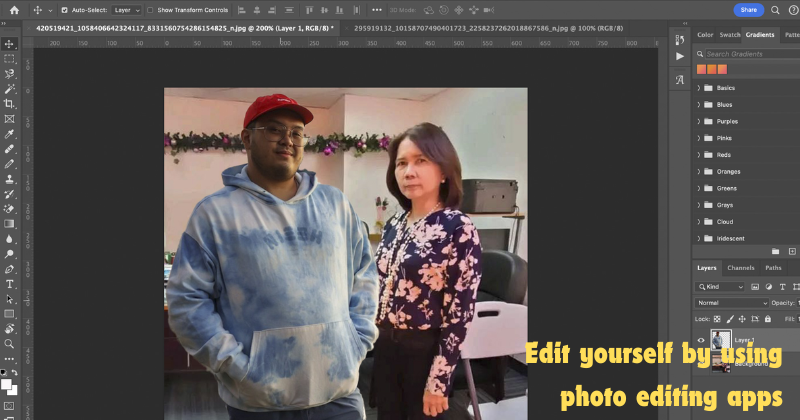Select the Lasso tool

(x=9, y=74)
